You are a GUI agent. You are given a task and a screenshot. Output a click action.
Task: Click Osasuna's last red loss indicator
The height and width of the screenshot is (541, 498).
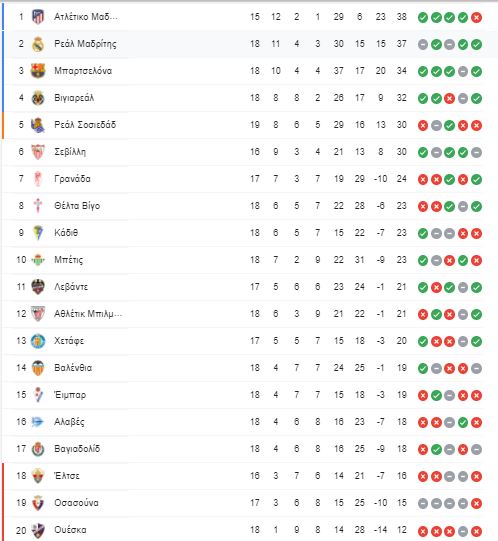click(476, 503)
